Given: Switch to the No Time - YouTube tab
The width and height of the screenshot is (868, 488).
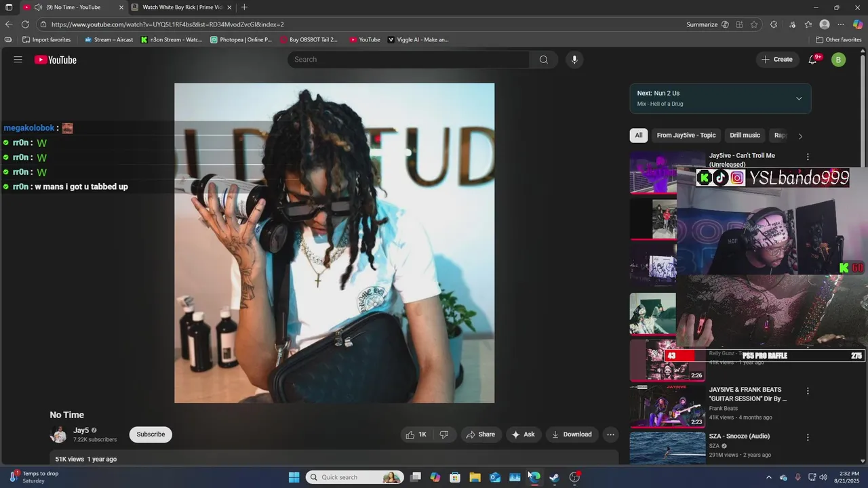Looking at the screenshot, I should tap(73, 7).
